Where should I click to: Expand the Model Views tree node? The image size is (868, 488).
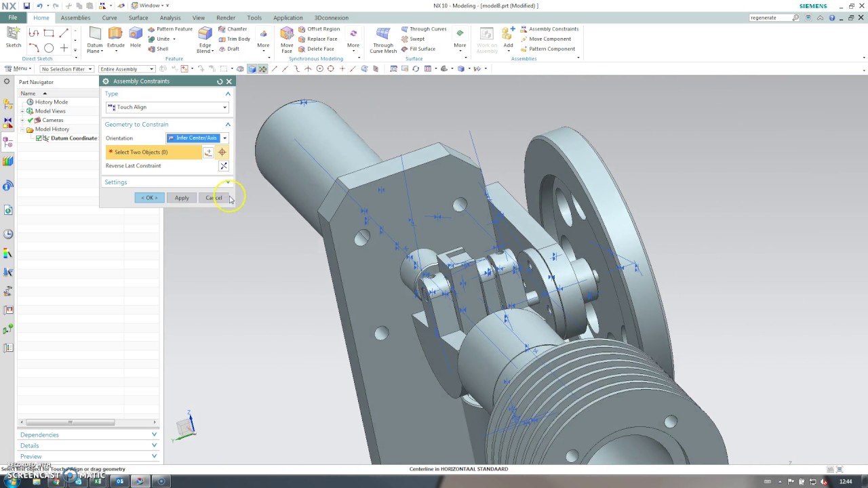pyautogui.click(x=22, y=111)
